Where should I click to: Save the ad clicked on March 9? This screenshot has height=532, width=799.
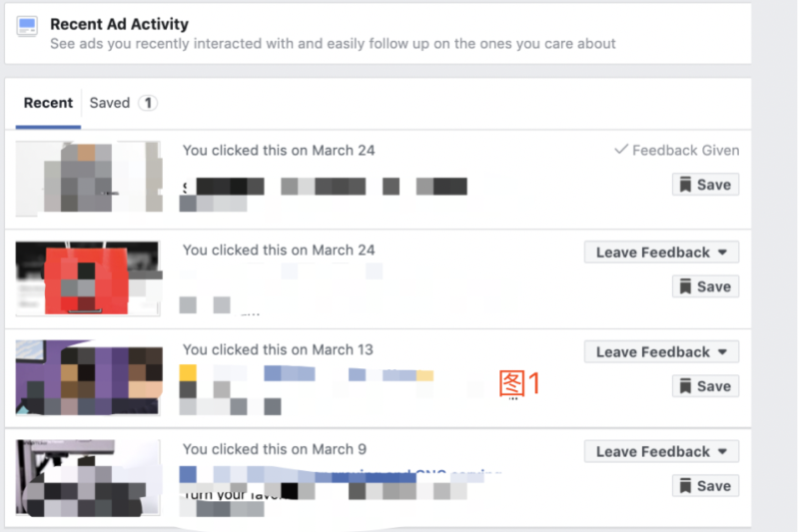(705, 486)
